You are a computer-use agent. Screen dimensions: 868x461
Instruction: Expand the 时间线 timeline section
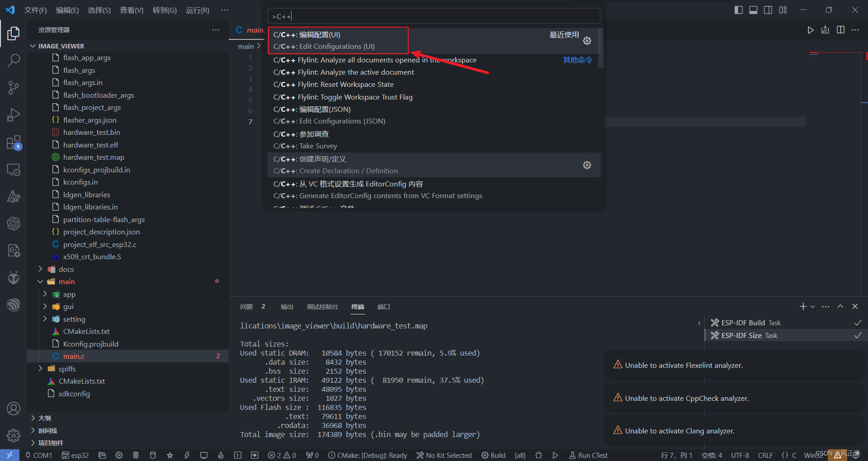[x=33, y=431]
